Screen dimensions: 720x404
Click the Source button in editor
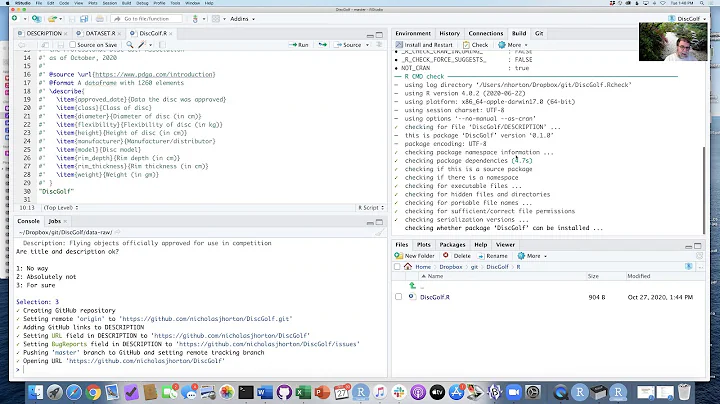(x=348, y=45)
